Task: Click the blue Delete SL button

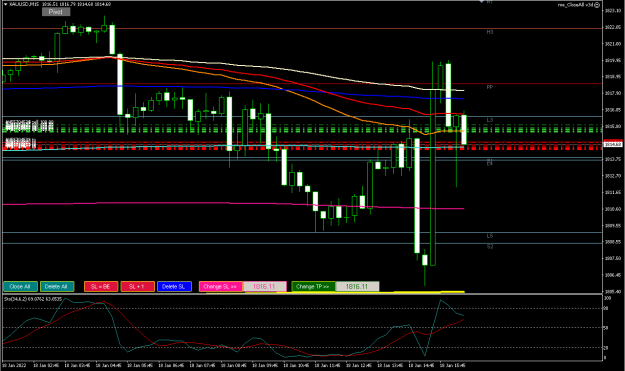Action: tap(174, 287)
